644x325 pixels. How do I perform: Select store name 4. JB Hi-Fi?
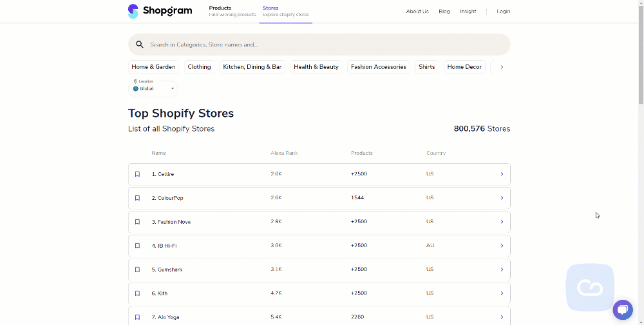164,246
